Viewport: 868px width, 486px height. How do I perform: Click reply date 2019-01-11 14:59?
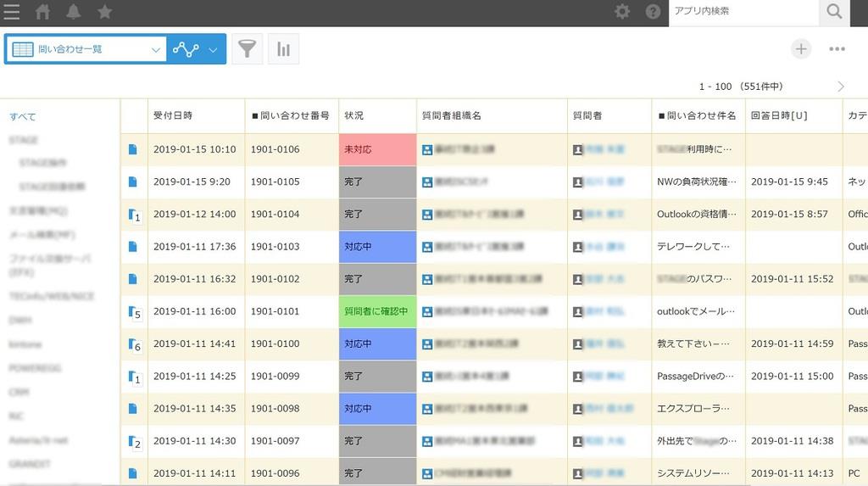[793, 344]
